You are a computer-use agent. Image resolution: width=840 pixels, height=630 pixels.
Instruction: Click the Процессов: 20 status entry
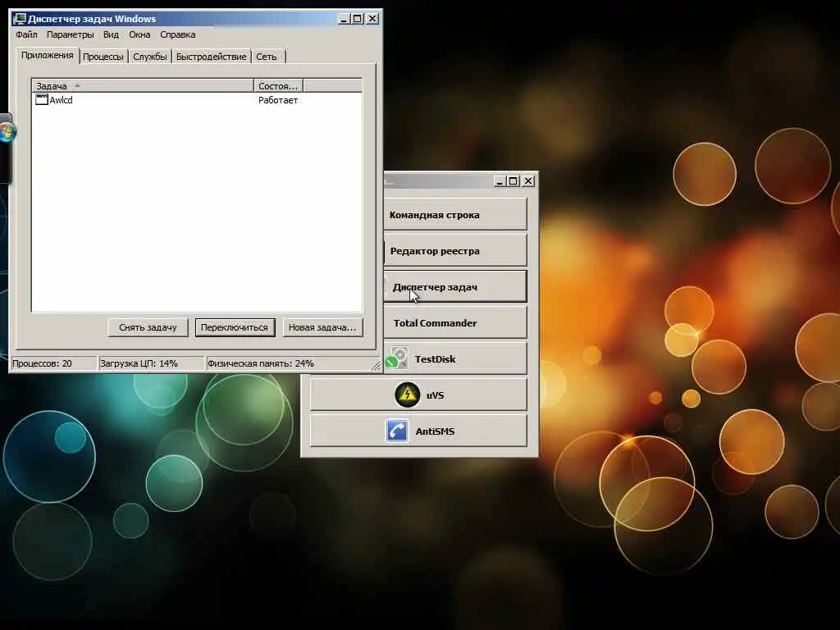pyautogui.click(x=53, y=363)
